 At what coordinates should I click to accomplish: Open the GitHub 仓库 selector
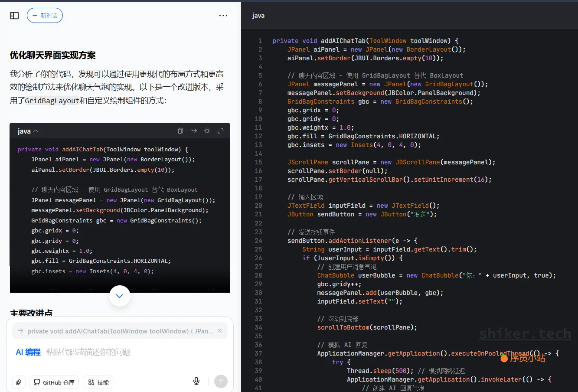(54, 382)
